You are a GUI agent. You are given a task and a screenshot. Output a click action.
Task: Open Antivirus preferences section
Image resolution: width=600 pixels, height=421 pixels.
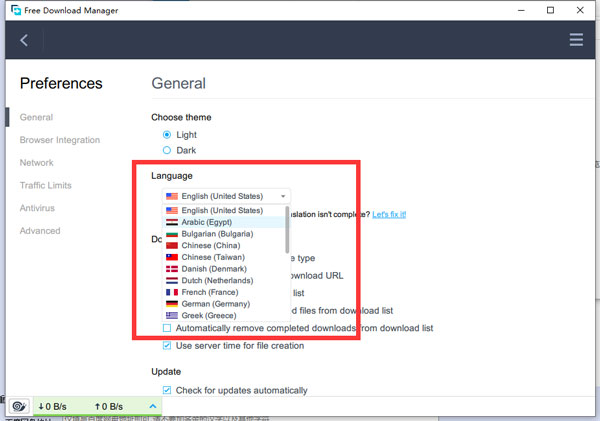point(37,208)
